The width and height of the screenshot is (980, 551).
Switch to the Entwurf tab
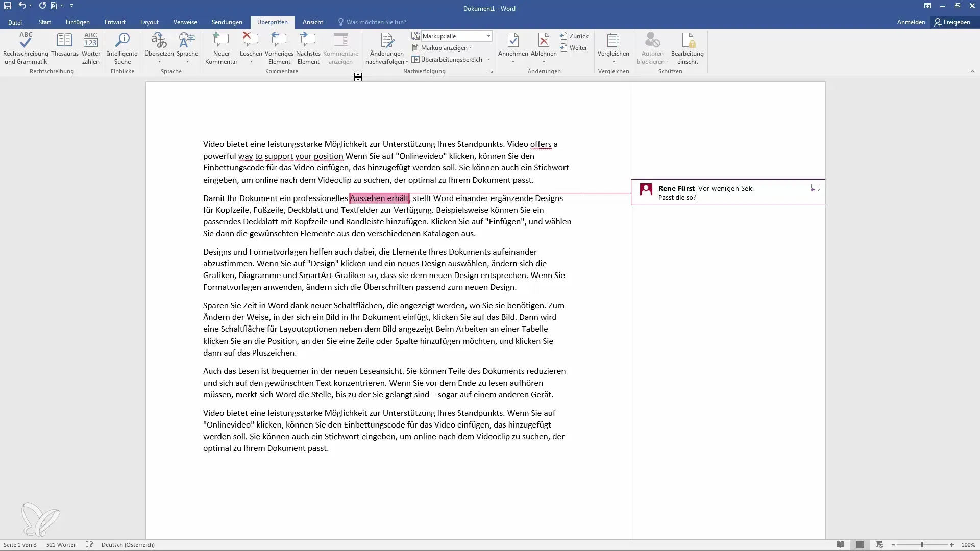click(x=115, y=22)
